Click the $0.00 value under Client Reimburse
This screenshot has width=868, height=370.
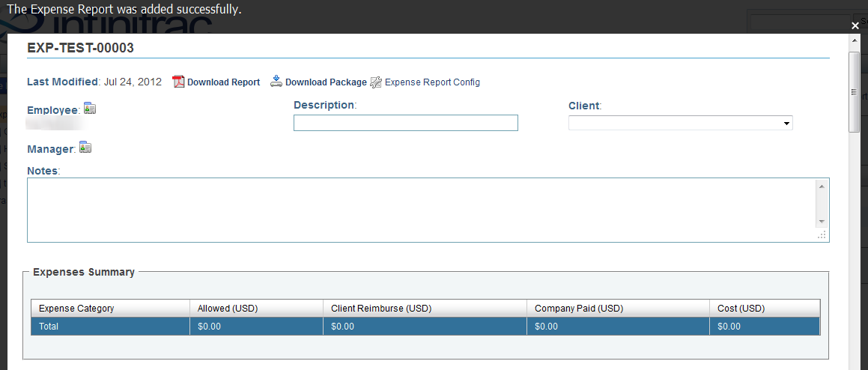[343, 327]
